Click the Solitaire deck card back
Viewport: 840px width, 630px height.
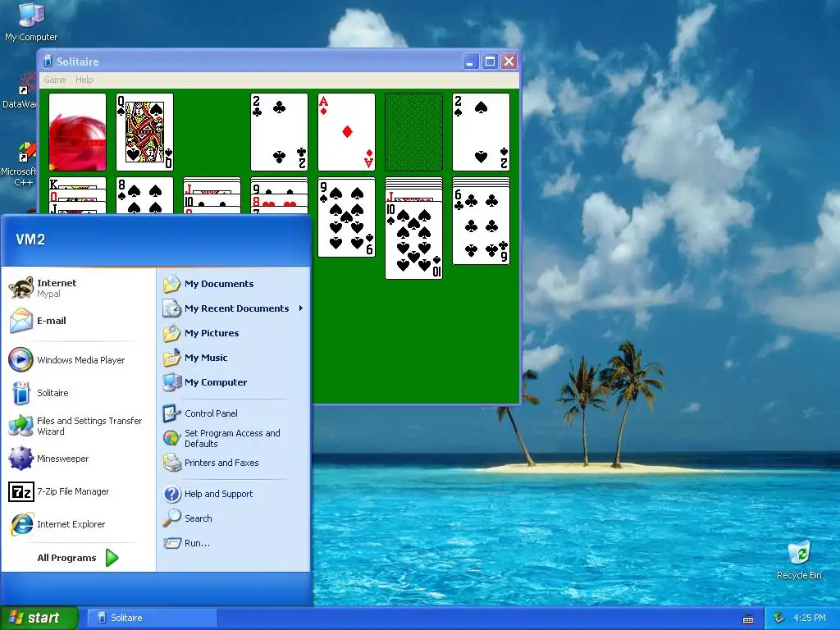click(77, 132)
